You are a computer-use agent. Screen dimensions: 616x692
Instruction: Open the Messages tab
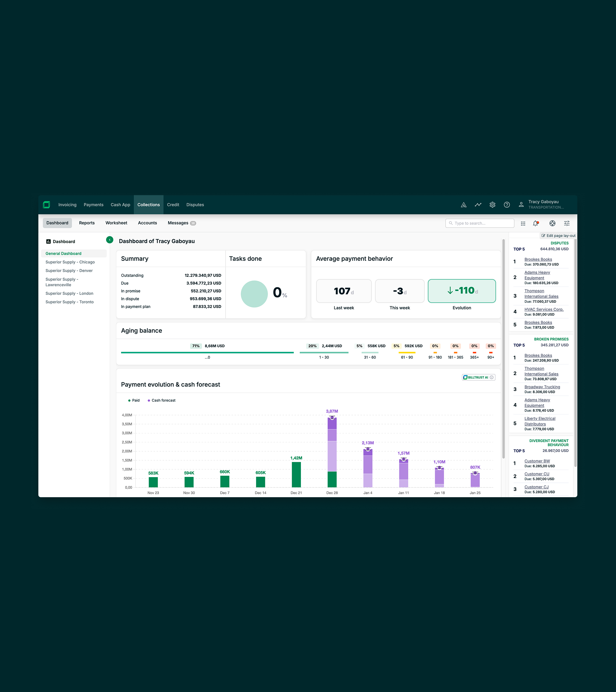pyautogui.click(x=178, y=223)
